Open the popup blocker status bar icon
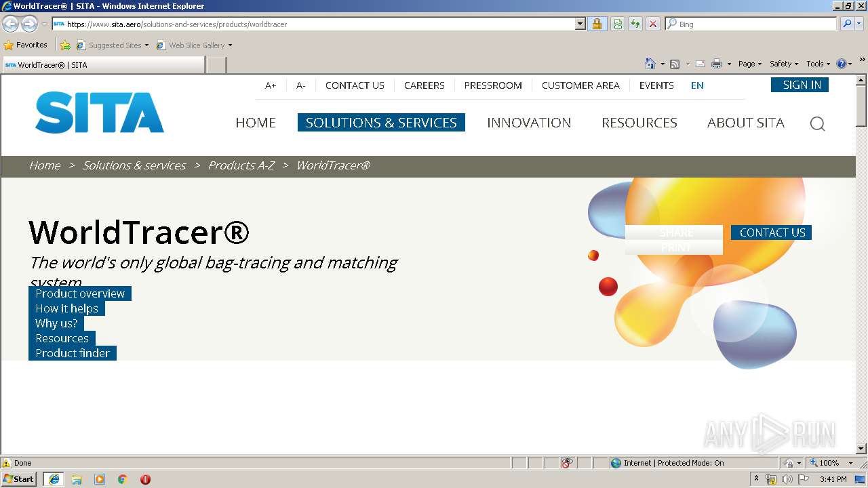868x488 pixels. [567, 463]
